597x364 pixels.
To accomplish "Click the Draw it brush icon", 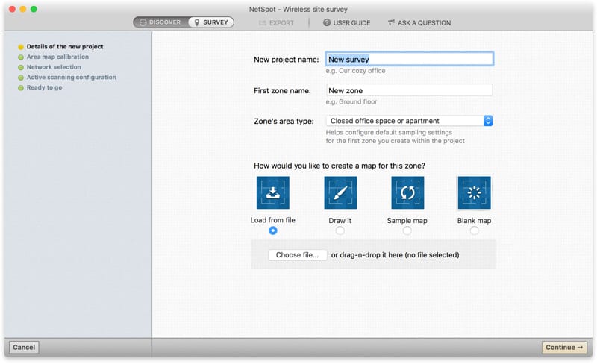I will pyautogui.click(x=340, y=192).
